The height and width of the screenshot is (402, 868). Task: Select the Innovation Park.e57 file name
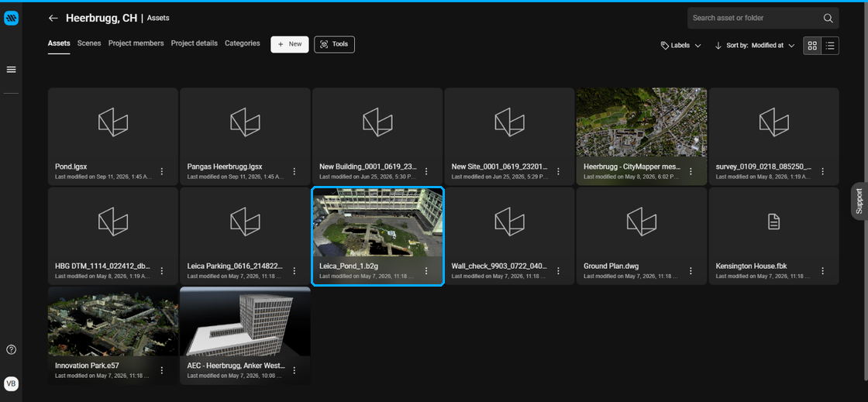87,366
